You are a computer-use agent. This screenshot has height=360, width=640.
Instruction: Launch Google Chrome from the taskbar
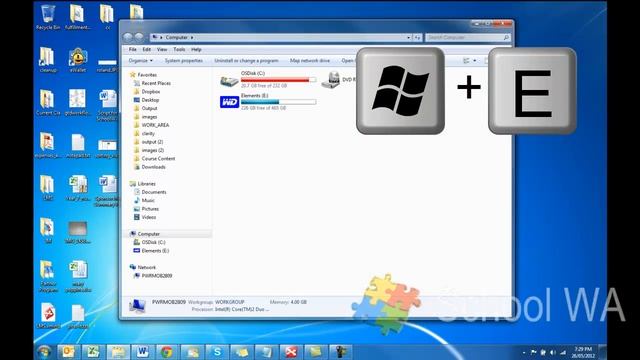tap(167, 352)
